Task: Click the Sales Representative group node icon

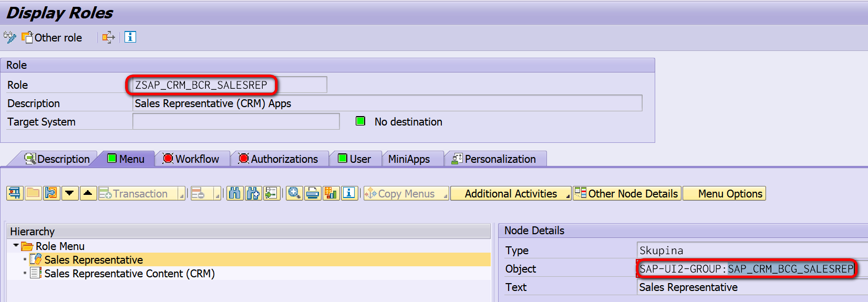Action: [x=36, y=259]
